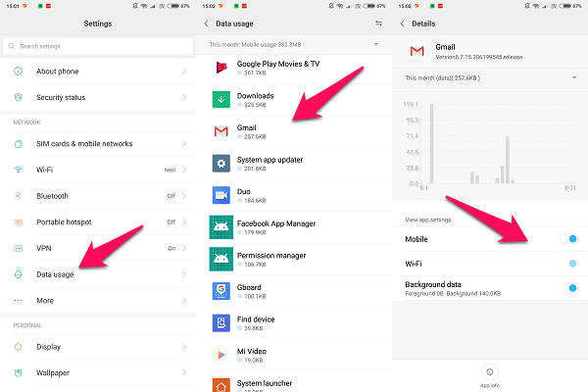Click the Search settings field
588x392 pixels.
[x=98, y=46]
